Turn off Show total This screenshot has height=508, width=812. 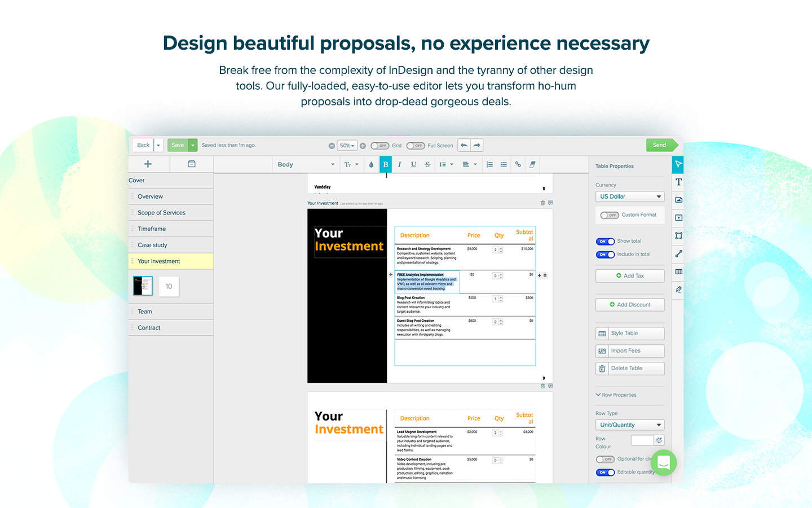606,242
